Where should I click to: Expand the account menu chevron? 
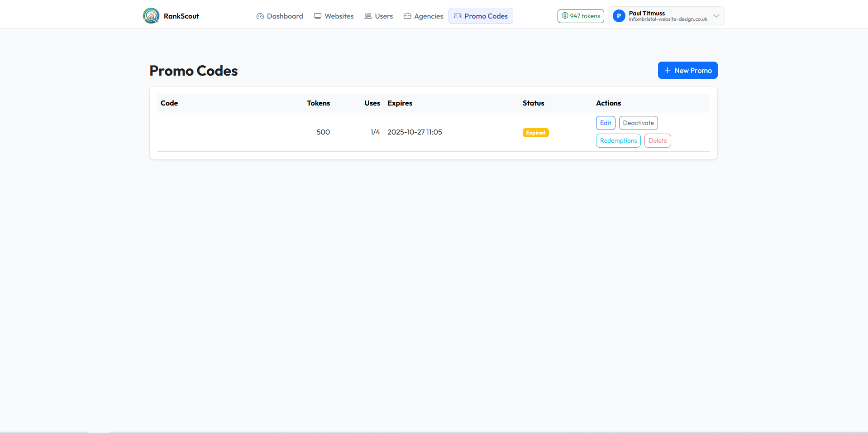[x=716, y=16]
